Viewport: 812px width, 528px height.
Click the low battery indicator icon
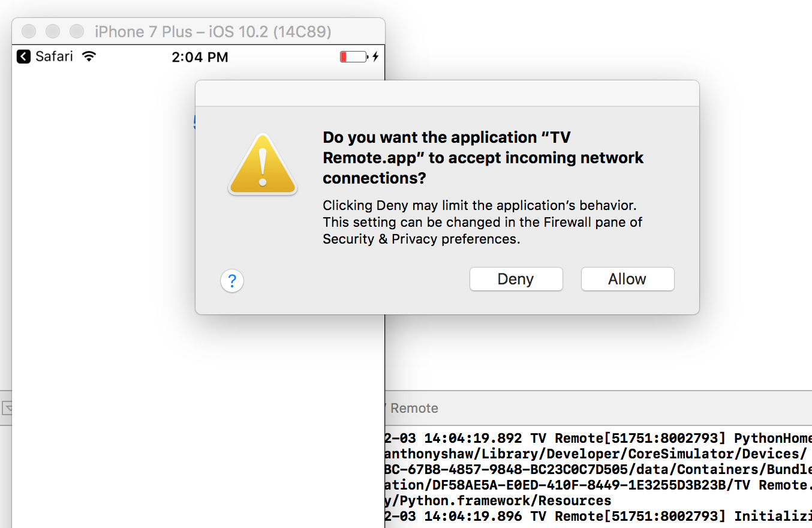[x=353, y=57]
